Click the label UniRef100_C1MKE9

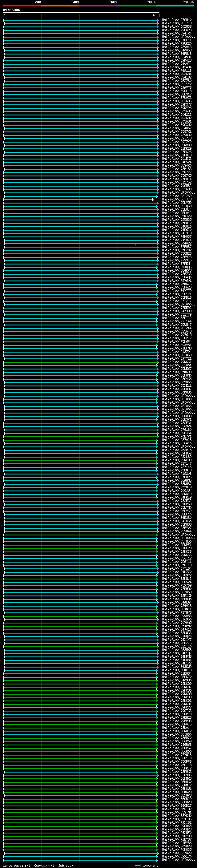tap(177, 149)
